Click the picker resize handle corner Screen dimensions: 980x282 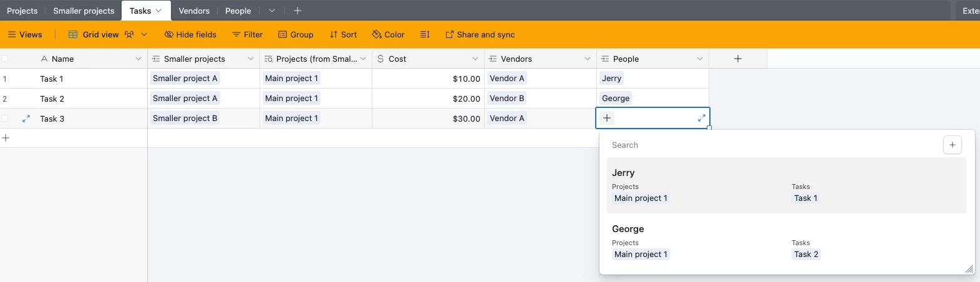[x=969, y=269]
